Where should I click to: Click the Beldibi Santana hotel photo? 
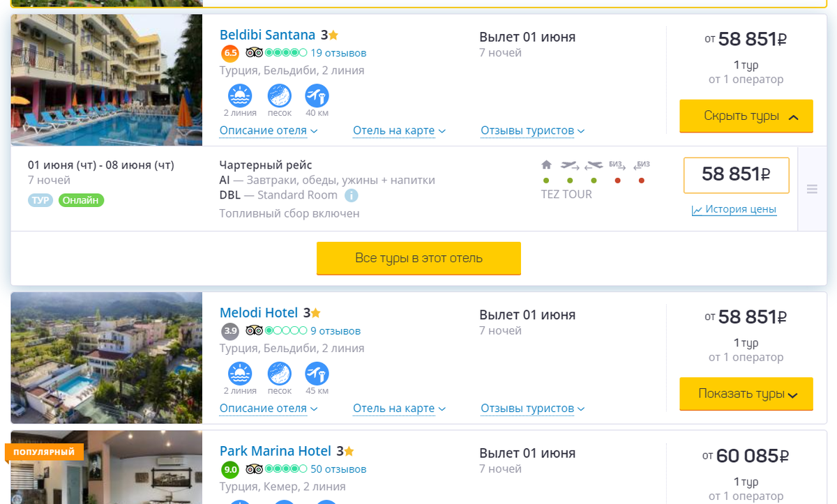click(x=106, y=79)
